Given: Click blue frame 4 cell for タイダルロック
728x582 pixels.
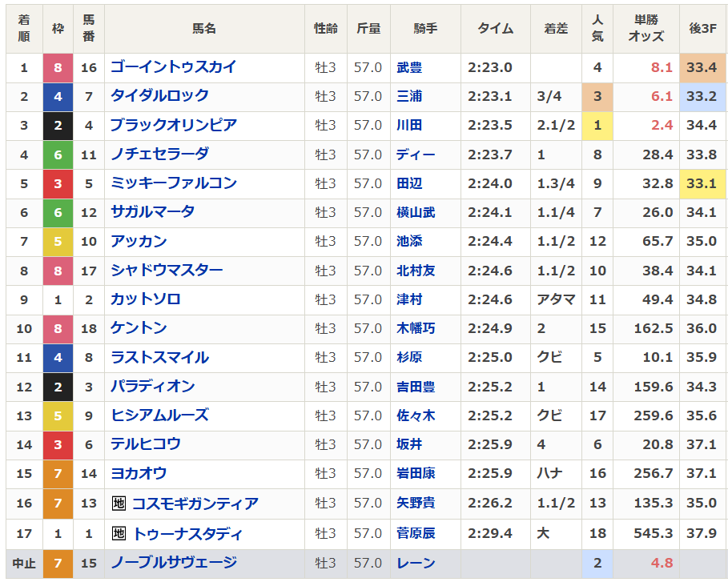Looking at the screenshot, I should 58,97.
